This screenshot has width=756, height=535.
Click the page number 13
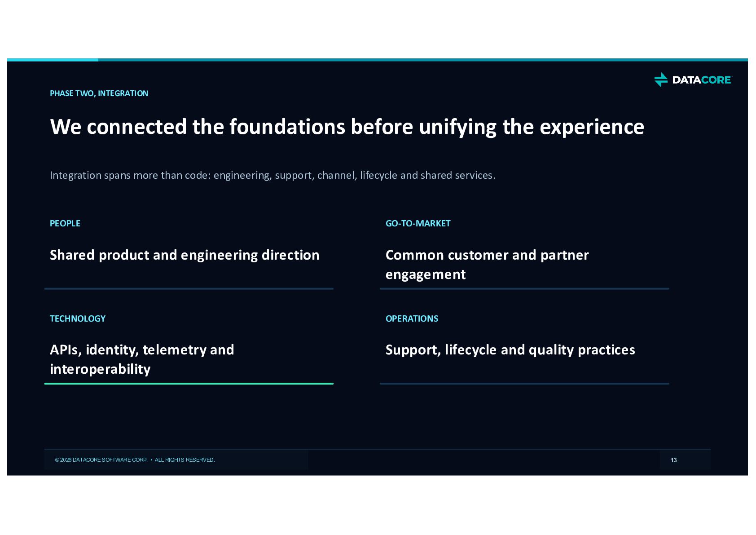pyautogui.click(x=673, y=460)
